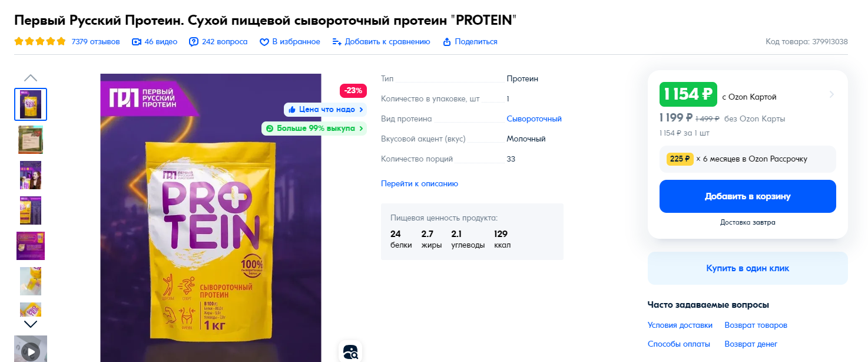Select the second product thumbnail image
Viewport: 868px width, 362px height.
tap(31, 140)
